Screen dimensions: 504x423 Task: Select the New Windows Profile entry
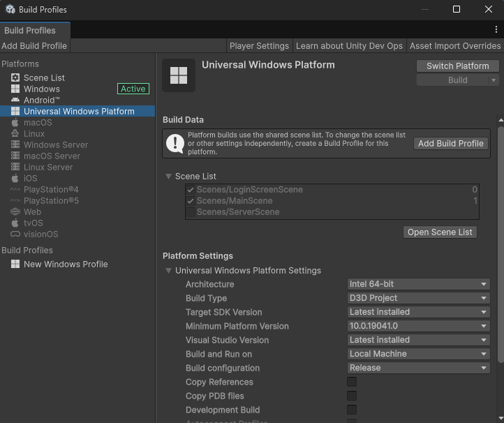(77, 265)
